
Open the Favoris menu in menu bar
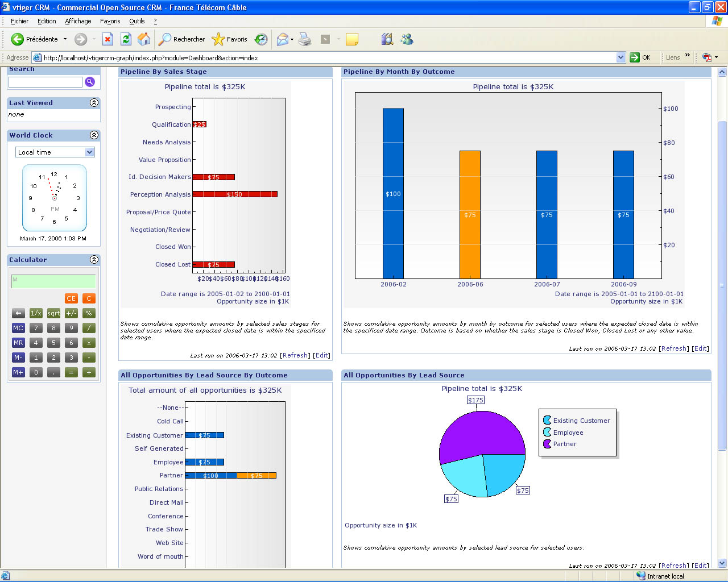[x=110, y=21]
